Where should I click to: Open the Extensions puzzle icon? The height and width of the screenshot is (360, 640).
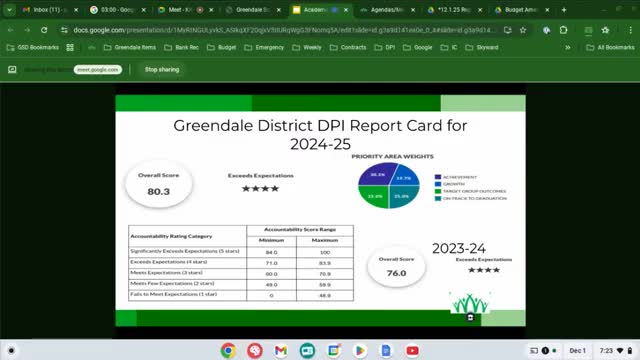[x=563, y=30]
